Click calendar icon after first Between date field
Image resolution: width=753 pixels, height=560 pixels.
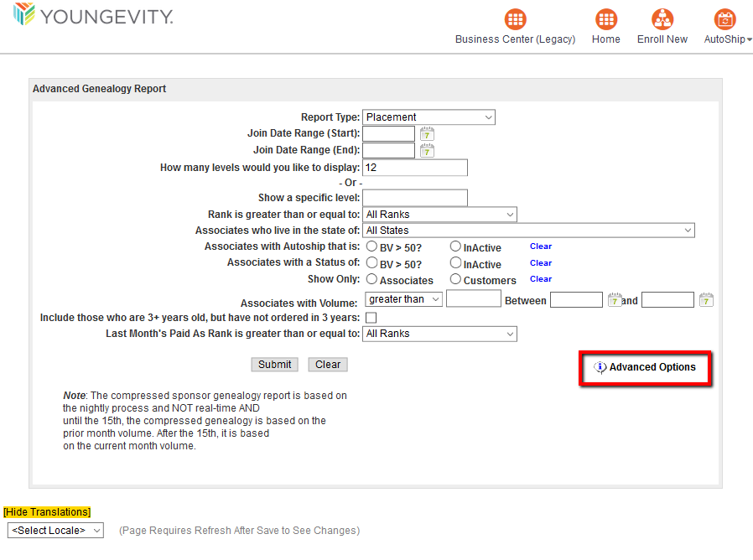click(615, 300)
